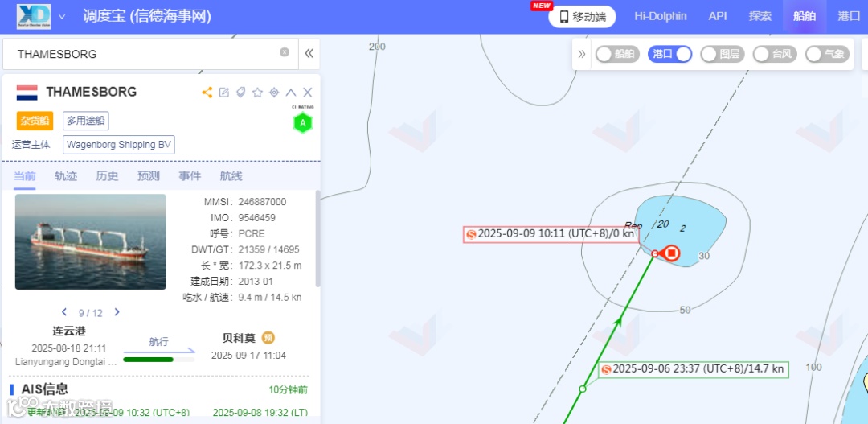Open dropdown next to the XD logo
This screenshot has height=424, width=868.
[x=62, y=17]
